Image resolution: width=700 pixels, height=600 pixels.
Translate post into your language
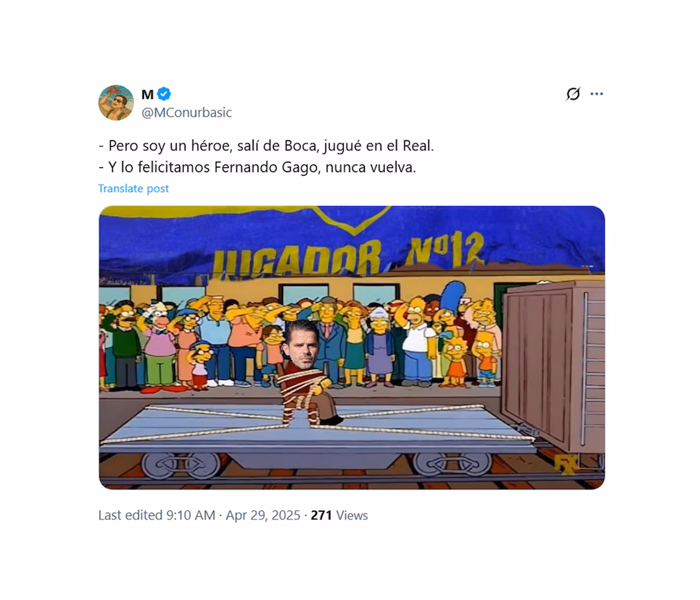coord(133,188)
